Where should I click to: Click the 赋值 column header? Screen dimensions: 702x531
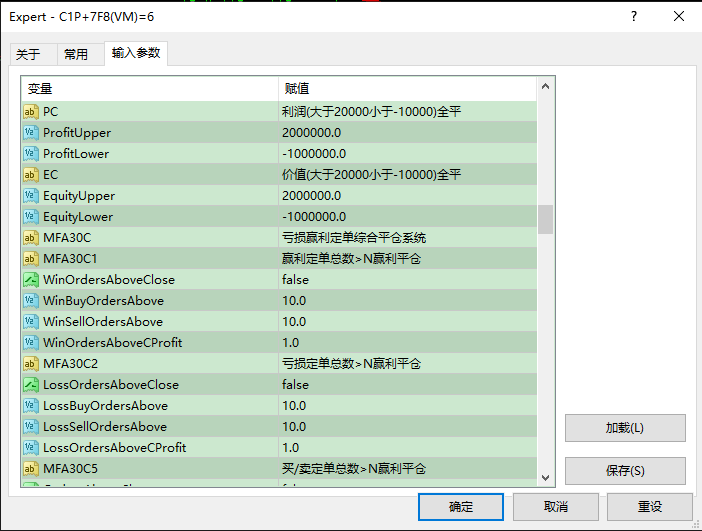click(x=407, y=89)
